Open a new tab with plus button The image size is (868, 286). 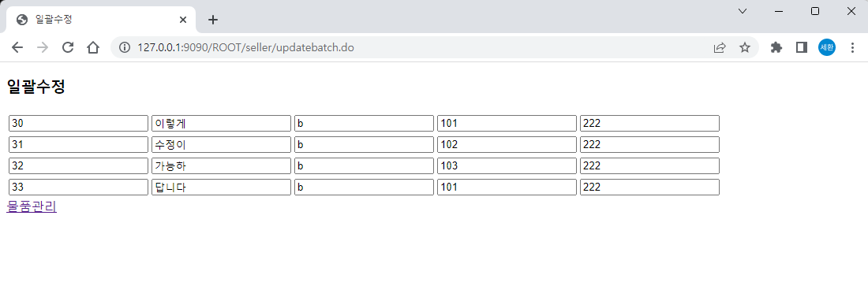point(213,20)
